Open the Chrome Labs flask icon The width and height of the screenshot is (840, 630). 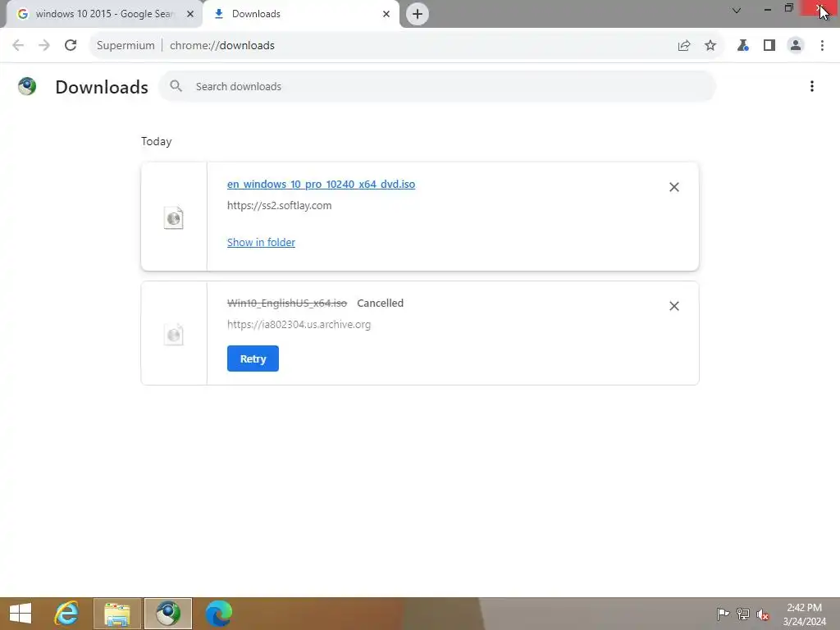(742, 46)
